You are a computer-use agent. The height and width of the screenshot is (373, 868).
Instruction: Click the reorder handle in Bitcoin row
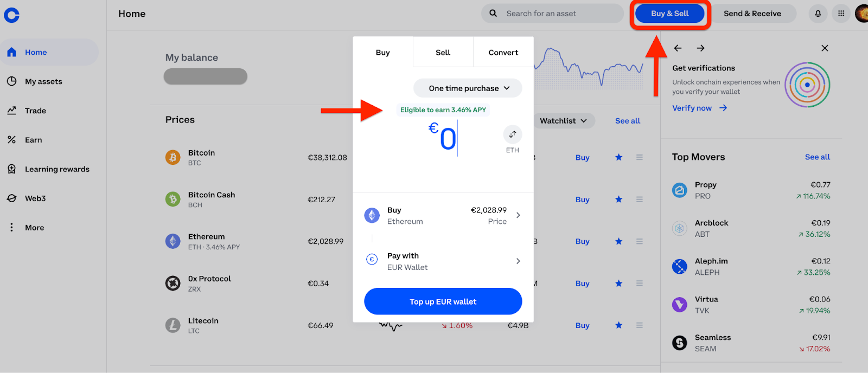(640, 157)
